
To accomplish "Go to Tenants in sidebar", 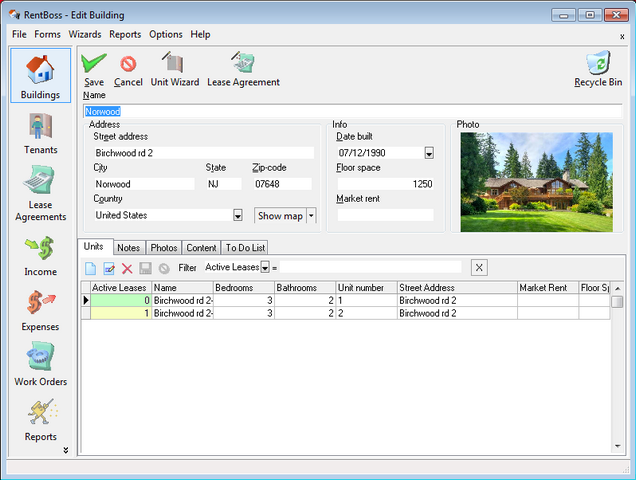I will (40, 134).
